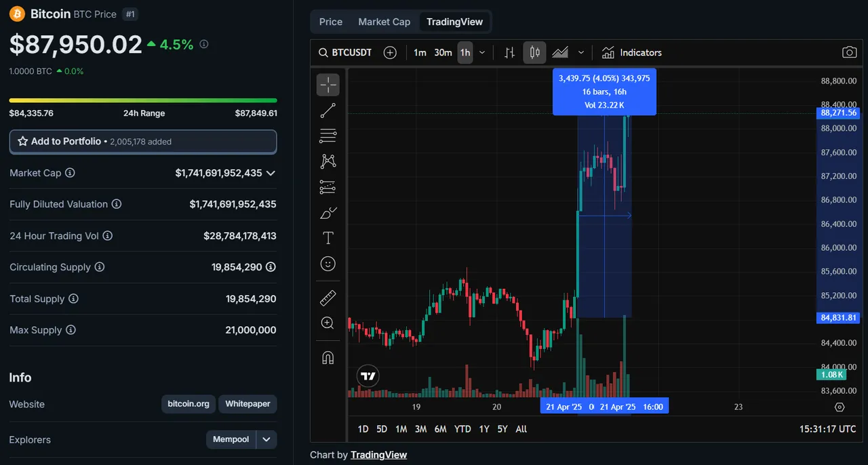The height and width of the screenshot is (465, 868).
Task: Click the 84,831.81 price label on axis
Action: [839, 317]
